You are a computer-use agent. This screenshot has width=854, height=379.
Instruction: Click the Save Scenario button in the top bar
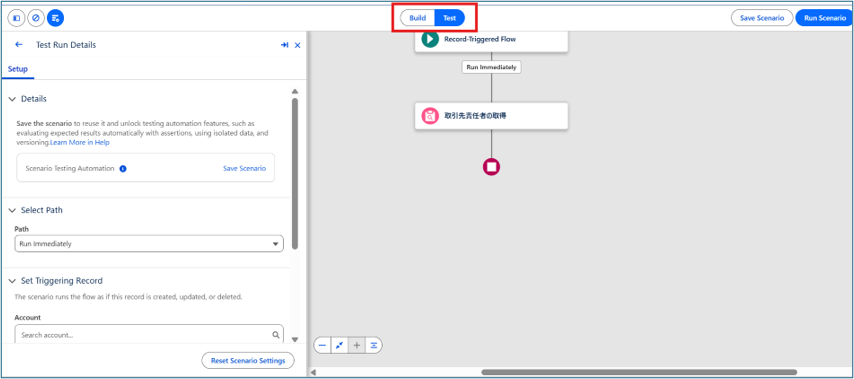coord(762,18)
